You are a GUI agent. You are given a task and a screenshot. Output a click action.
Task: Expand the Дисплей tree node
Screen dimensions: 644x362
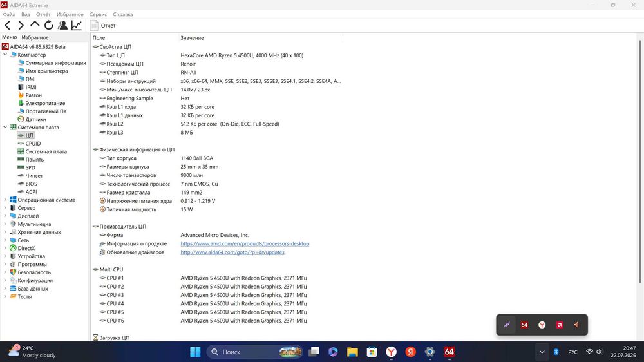5,216
